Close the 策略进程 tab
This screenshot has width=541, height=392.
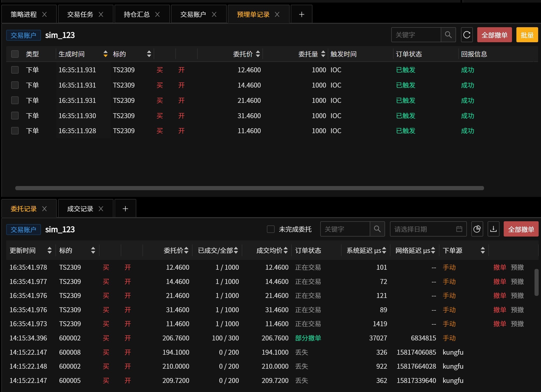coord(45,15)
